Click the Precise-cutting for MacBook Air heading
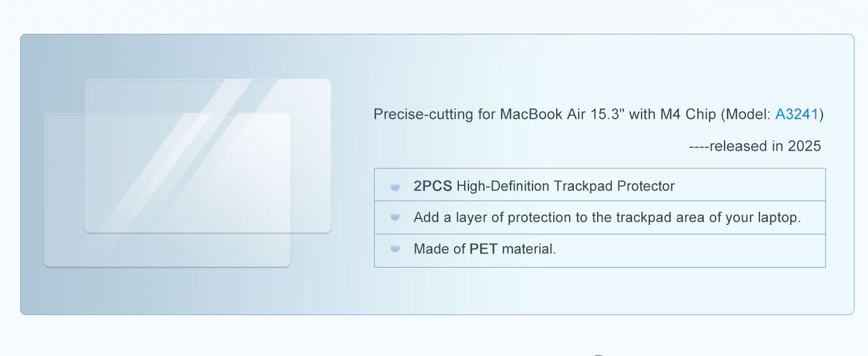This screenshot has width=868, height=356. (x=598, y=115)
